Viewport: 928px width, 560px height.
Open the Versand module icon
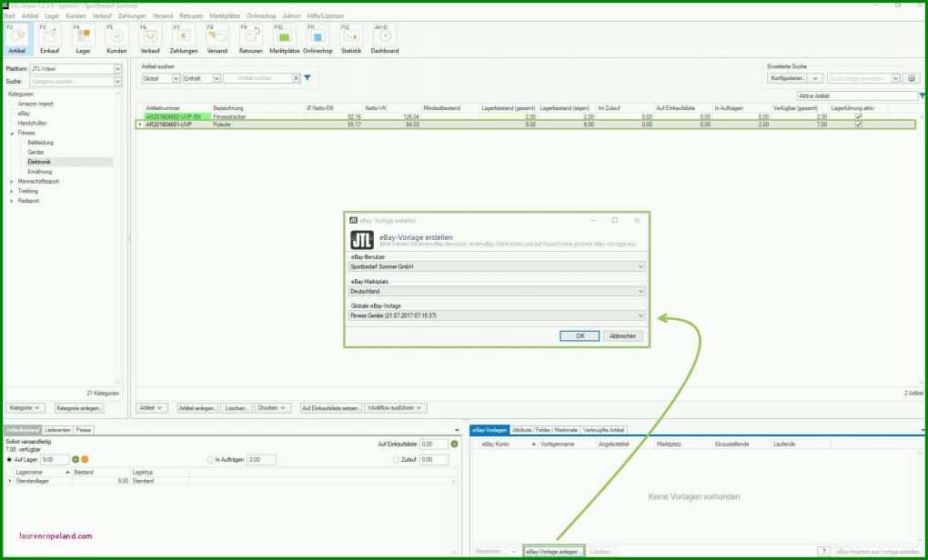click(x=217, y=39)
